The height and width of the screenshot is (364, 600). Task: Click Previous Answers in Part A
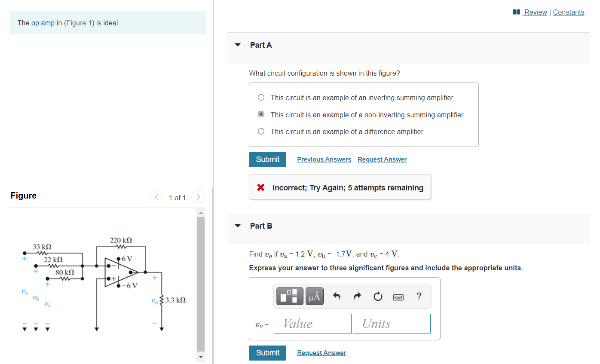(324, 159)
